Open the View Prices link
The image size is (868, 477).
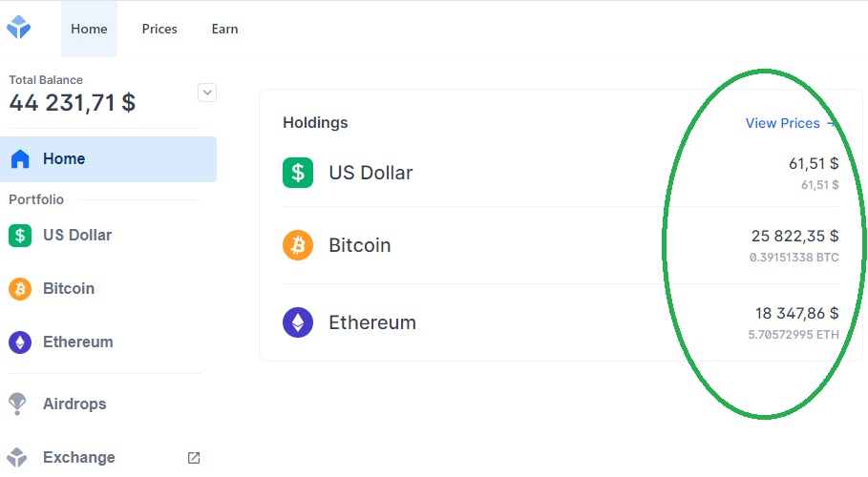click(783, 123)
